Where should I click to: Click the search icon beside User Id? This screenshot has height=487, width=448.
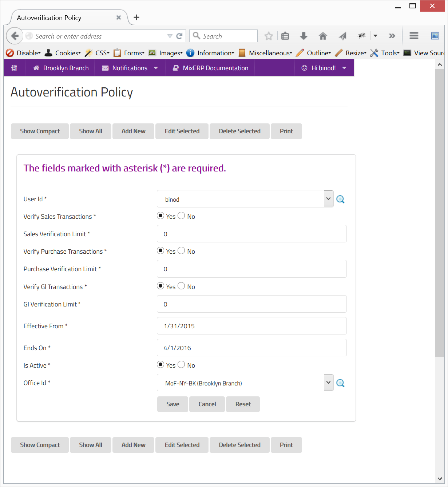[340, 199]
